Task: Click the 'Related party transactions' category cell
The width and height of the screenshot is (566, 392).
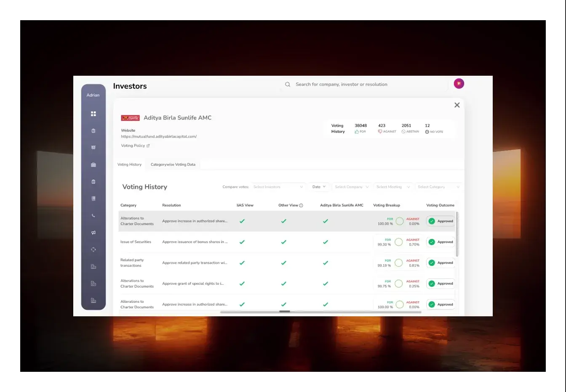Action: [x=132, y=263]
